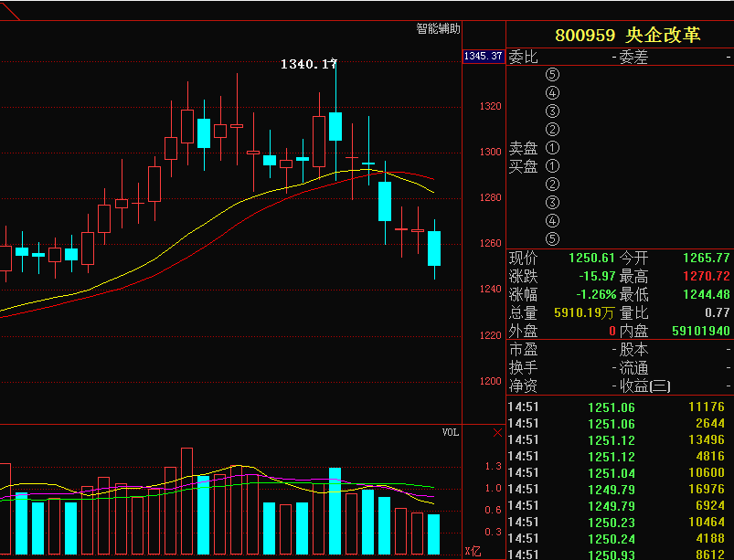Close the VOL panel with red X
The height and width of the screenshot is (560, 734).
tap(497, 432)
